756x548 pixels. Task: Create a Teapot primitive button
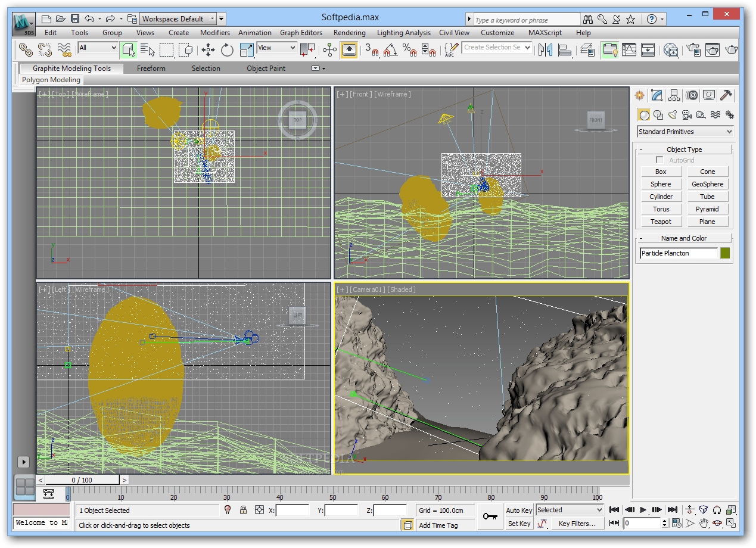point(661,222)
